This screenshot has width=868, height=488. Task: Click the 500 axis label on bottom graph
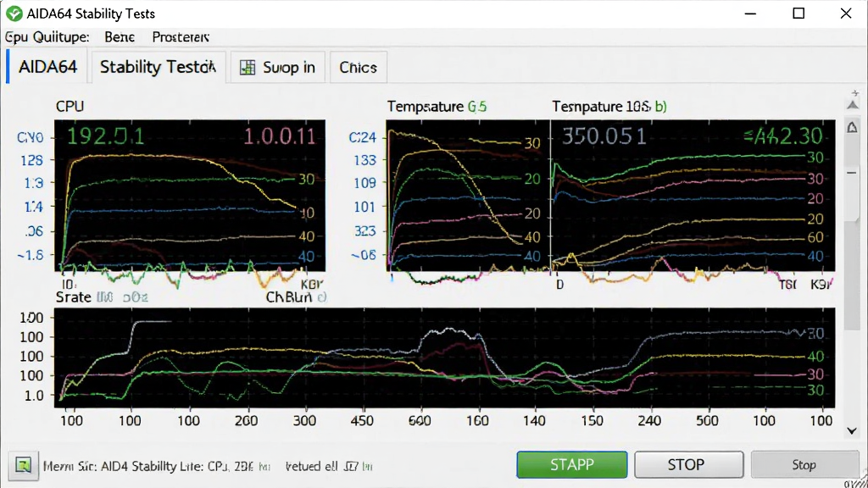tap(707, 420)
